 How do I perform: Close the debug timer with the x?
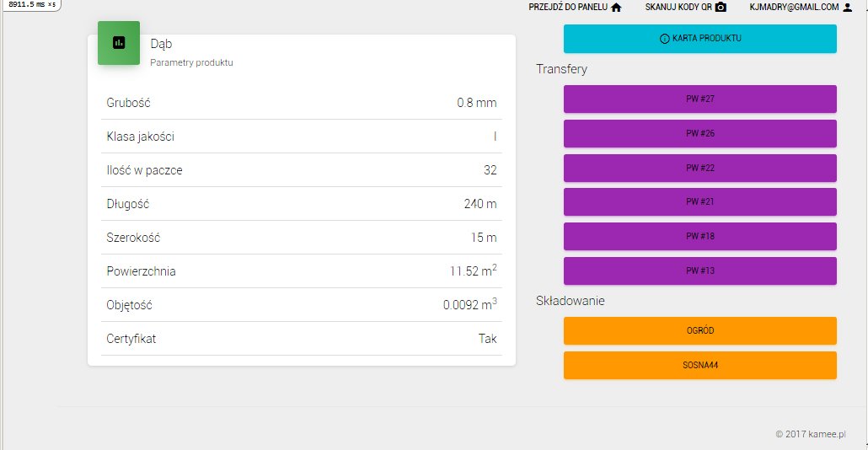[51, 5]
